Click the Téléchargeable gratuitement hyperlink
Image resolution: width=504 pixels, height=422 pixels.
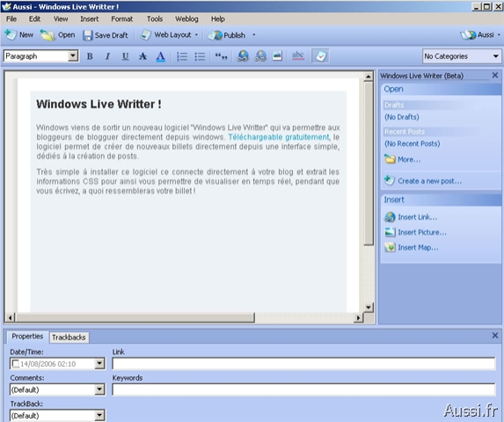coord(279,137)
